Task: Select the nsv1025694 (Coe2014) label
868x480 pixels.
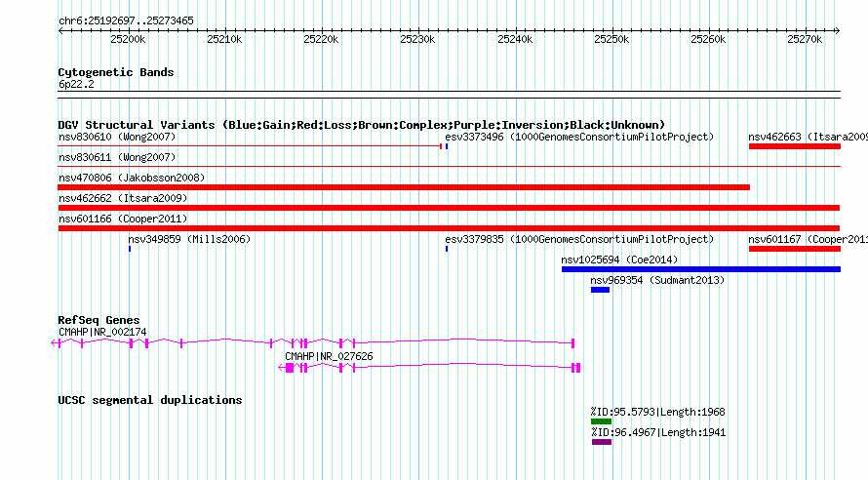Action: pyautogui.click(x=619, y=260)
